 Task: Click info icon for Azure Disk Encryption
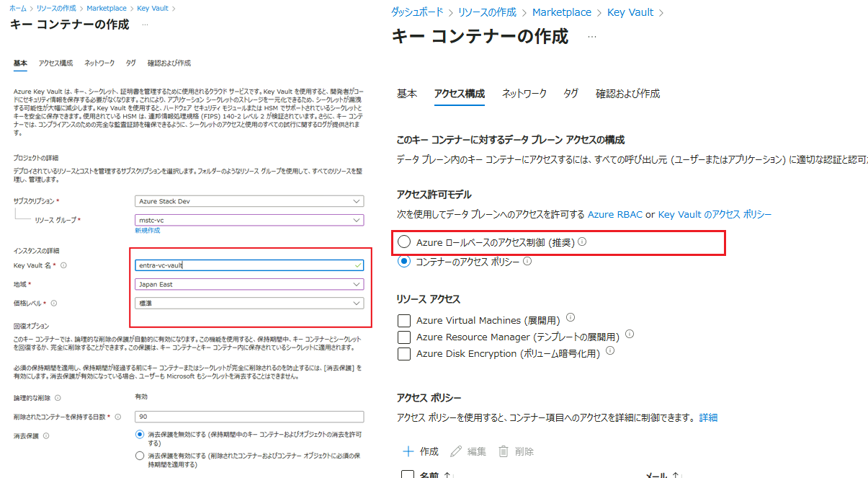point(610,351)
